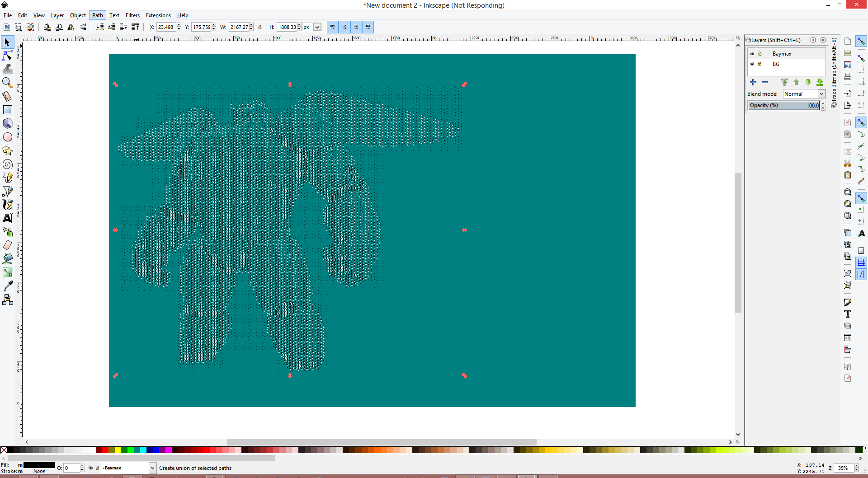Open the units px dropdown
The height and width of the screenshot is (478, 868).
tap(317, 27)
